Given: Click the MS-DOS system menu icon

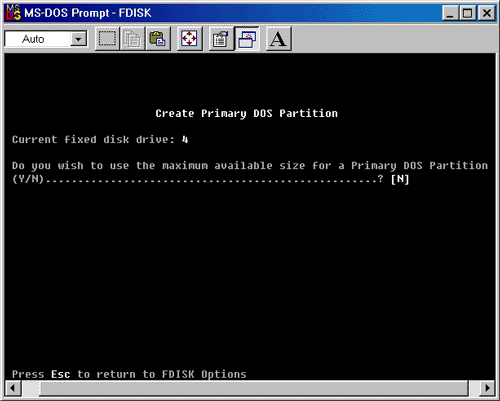Looking at the screenshot, I should [x=13, y=13].
